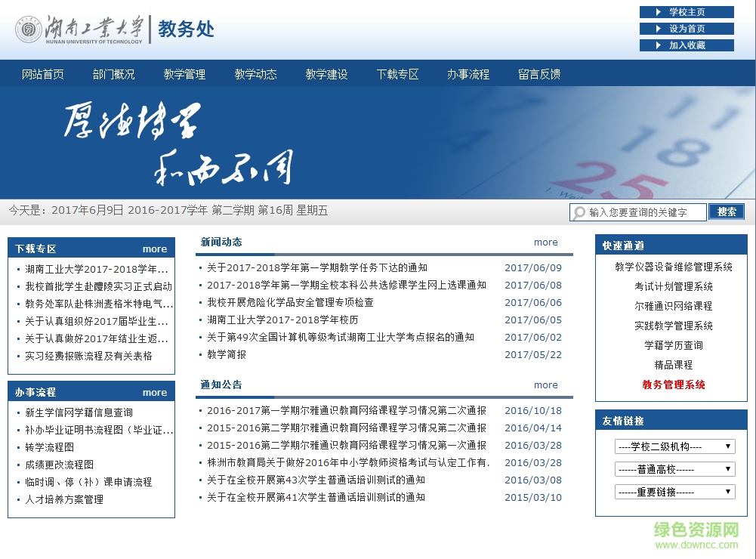
Task: Click the 搜索 search button
Action: (726, 212)
